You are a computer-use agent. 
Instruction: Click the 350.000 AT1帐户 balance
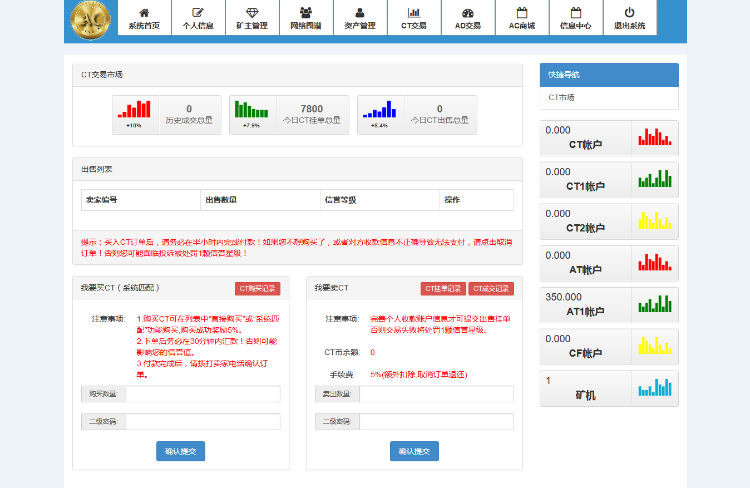[563, 297]
